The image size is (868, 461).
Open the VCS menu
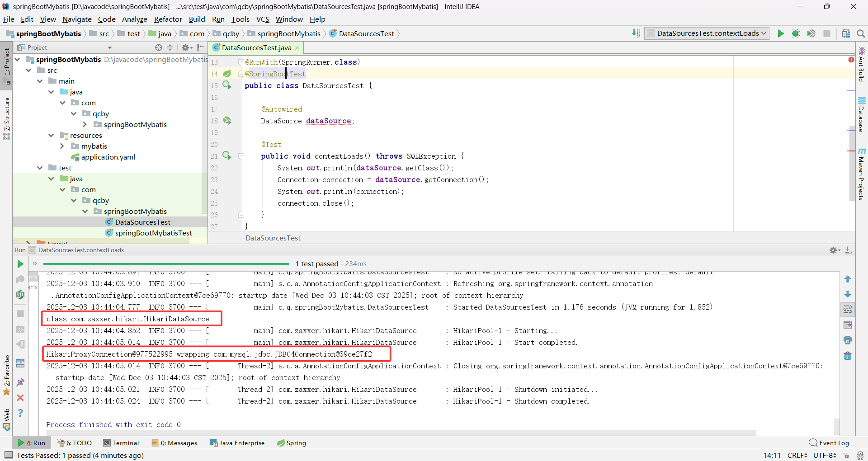point(263,19)
